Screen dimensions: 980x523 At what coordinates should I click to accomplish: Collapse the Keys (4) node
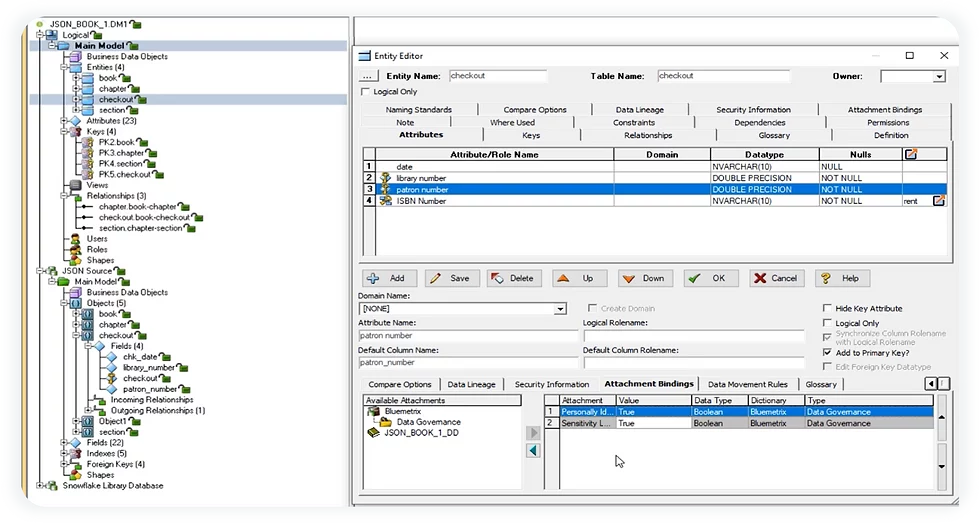tap(64, 132)
